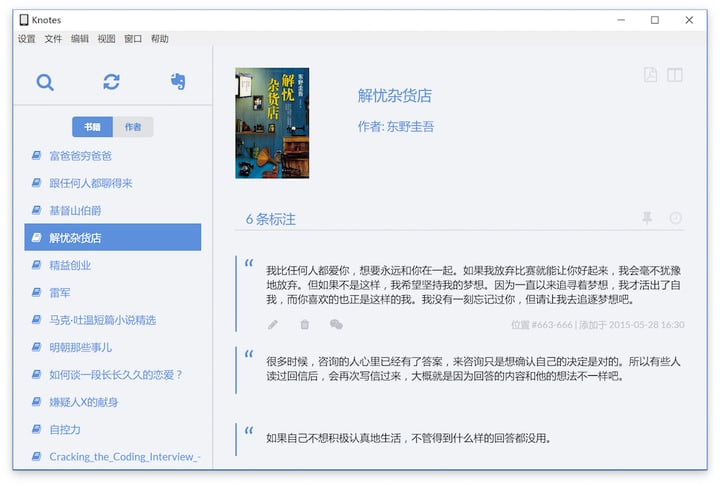720x486 pixels.
Task: Select book 自控力
Action: (x=112, y=429)
